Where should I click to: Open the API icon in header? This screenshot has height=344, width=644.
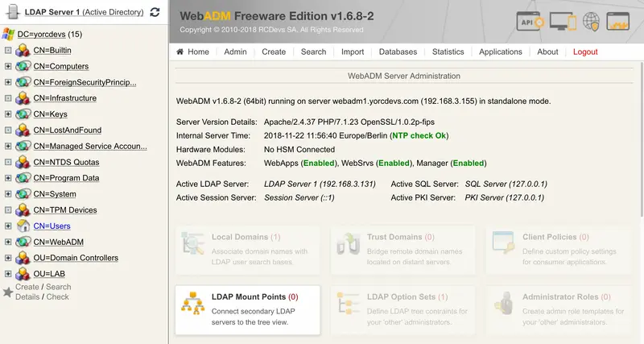point(530,22)
